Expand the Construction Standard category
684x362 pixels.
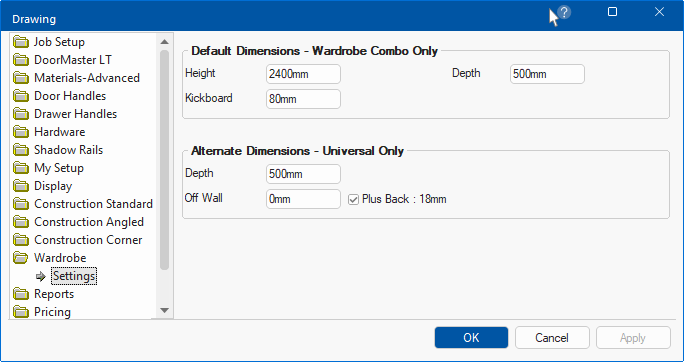pos(93,204)
